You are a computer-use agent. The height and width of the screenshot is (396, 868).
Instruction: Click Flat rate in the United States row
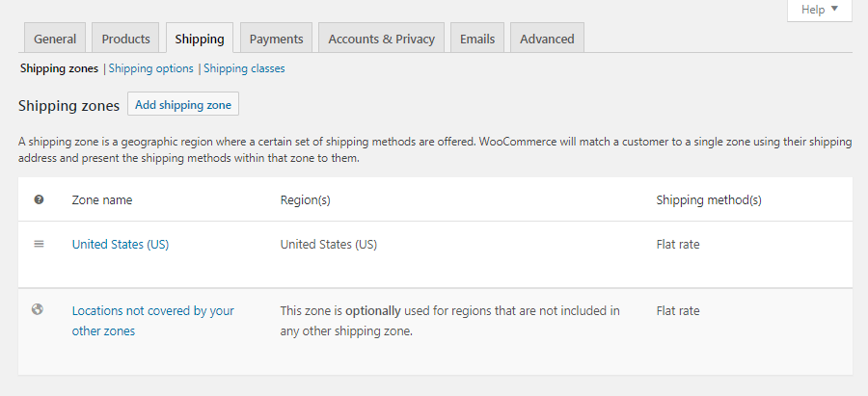[x=678, y=244]
